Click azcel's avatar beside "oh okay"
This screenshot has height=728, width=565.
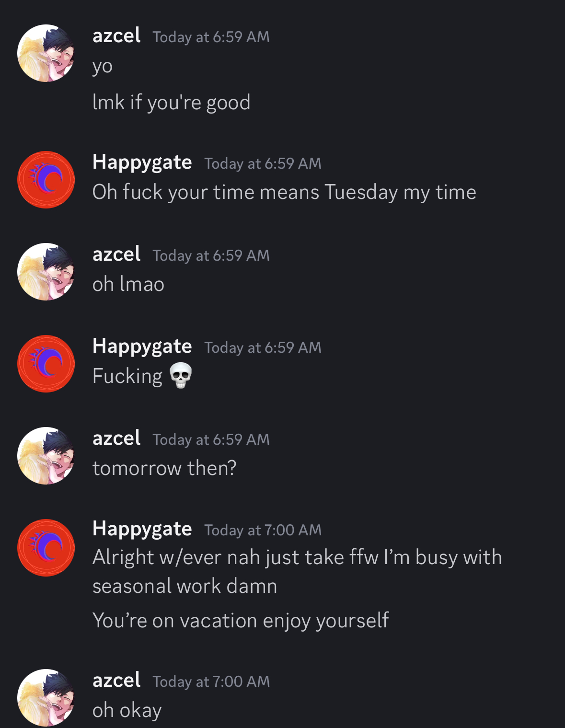point(46,697)
